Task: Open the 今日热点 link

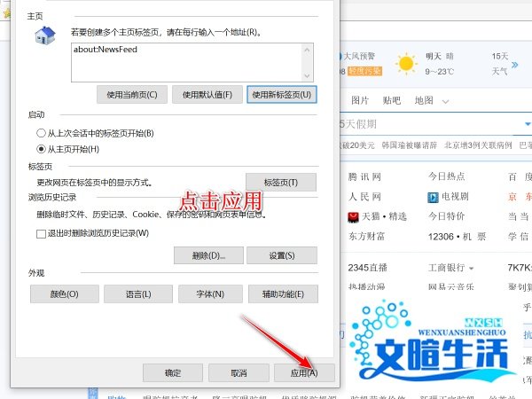Action: pyautogui.click(x=447, y=176)
